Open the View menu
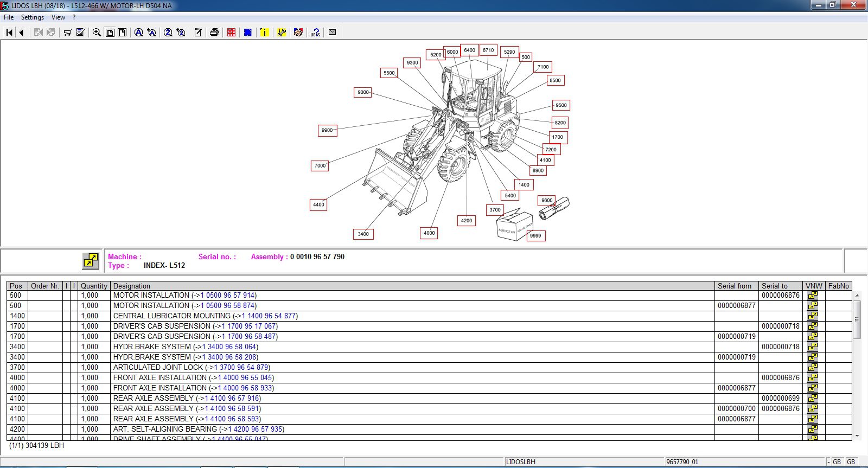This screenshot has width=868, height=468. (x=58, y=17)
